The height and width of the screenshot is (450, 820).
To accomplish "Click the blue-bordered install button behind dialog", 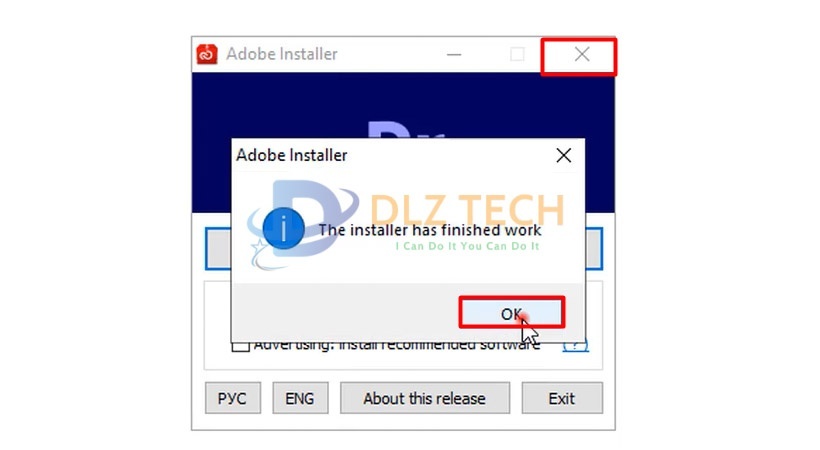I will [x=218, y=249].
